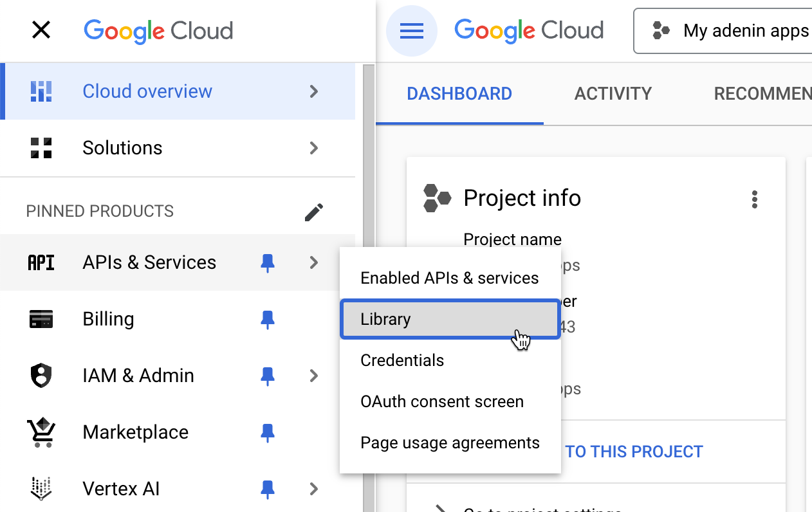Click the IAM & Admin shield icon

[41, 376]
